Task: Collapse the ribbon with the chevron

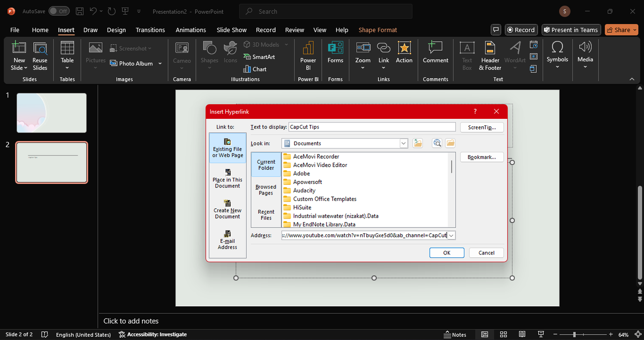Action: point(632,79)
